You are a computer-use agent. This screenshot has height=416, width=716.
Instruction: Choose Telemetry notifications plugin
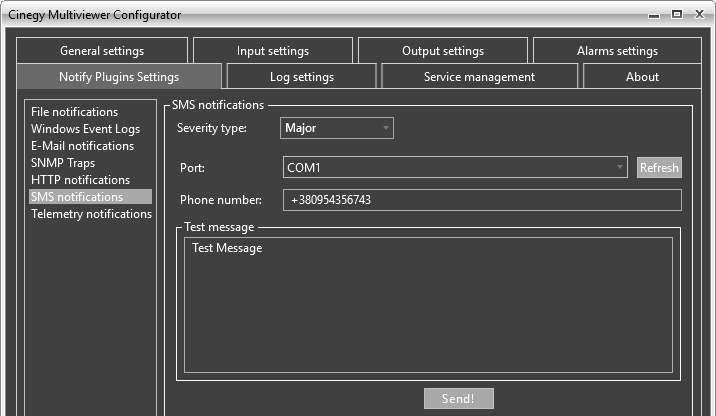click(x=90, y=214)
